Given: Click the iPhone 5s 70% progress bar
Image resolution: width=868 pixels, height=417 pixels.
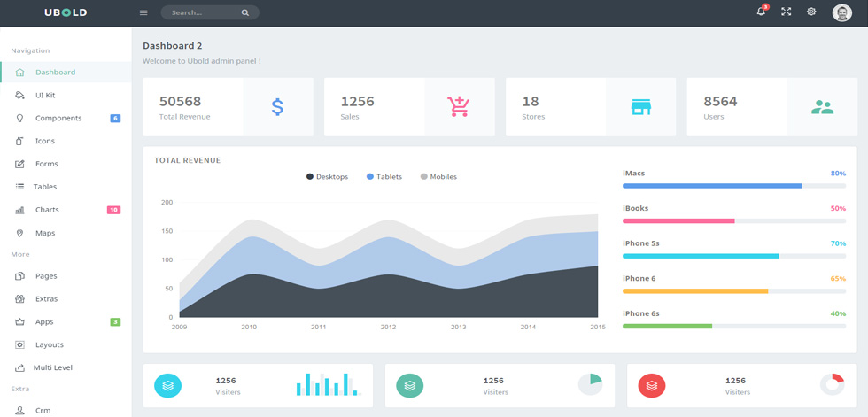Looking at the screenshot, I should coord(734,256).
